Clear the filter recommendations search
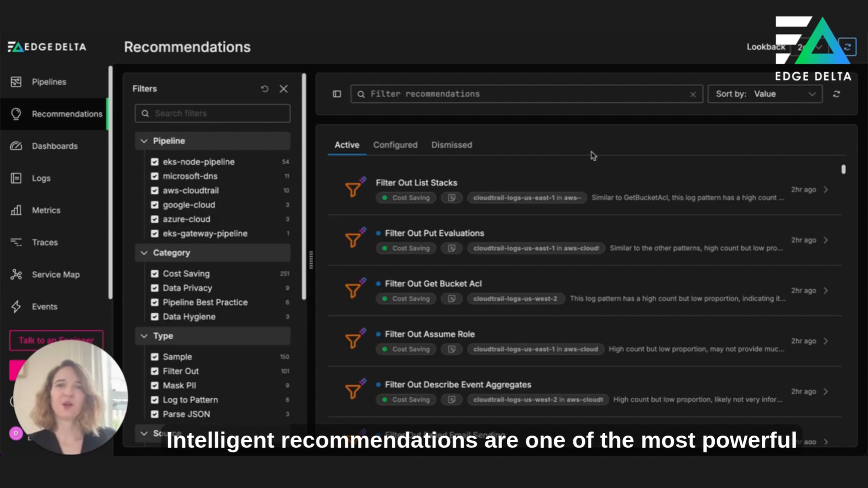Screen dimensions: 868x488 (x=693, y=95)
